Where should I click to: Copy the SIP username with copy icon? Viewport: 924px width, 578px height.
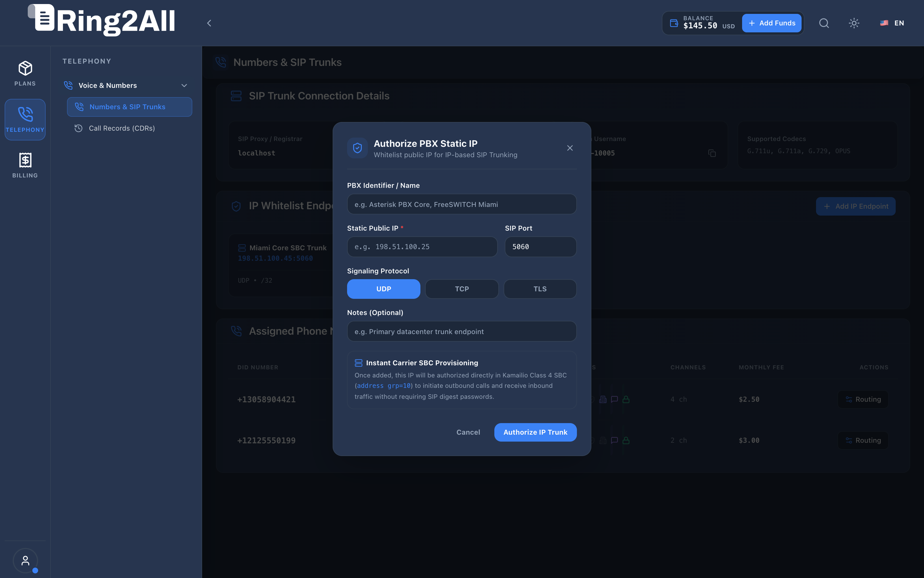pyautogui.click(x=712, y=153)
